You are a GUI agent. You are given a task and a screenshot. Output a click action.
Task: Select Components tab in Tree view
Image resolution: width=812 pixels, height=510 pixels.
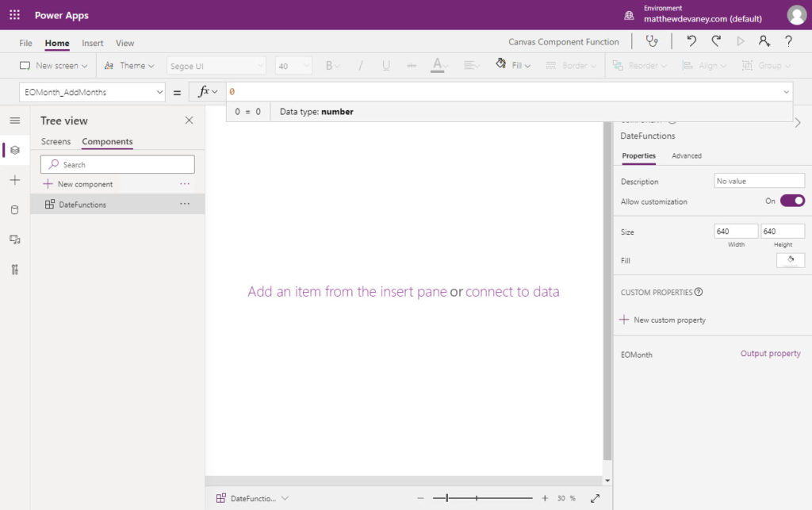coord(107,141)
